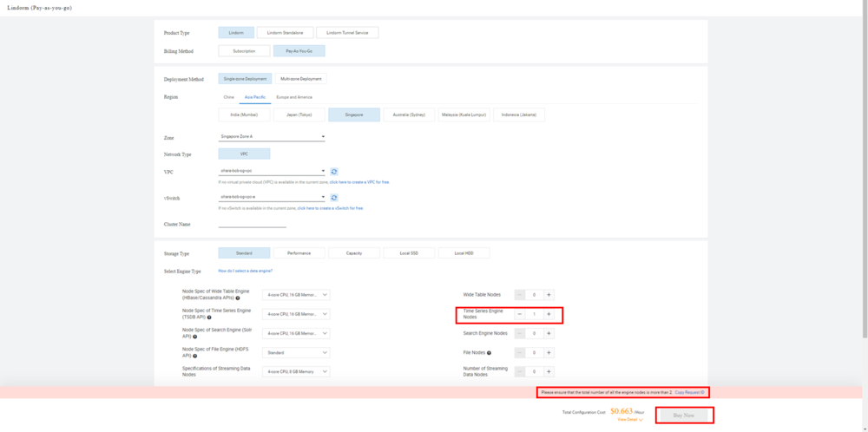The image size is (868, 432).
Task: Expand View Detail cost breakdown
Action: [x=630, y=420]
